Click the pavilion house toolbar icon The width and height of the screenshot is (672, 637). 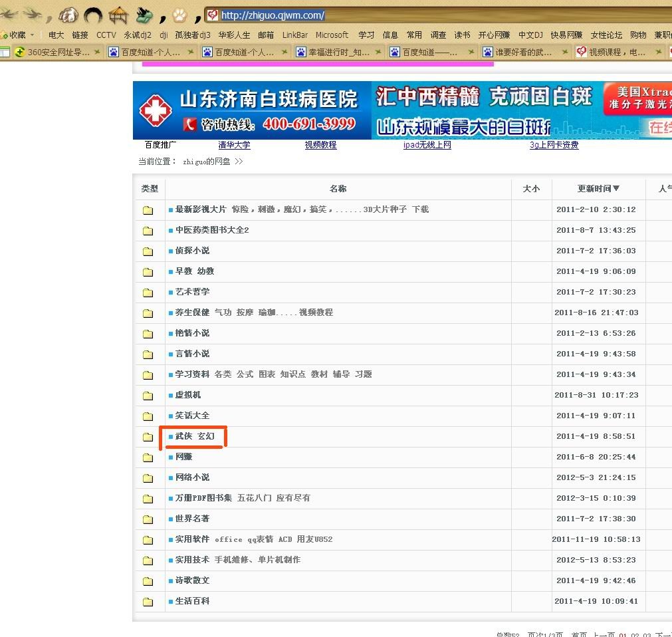[x=118, y=14]
